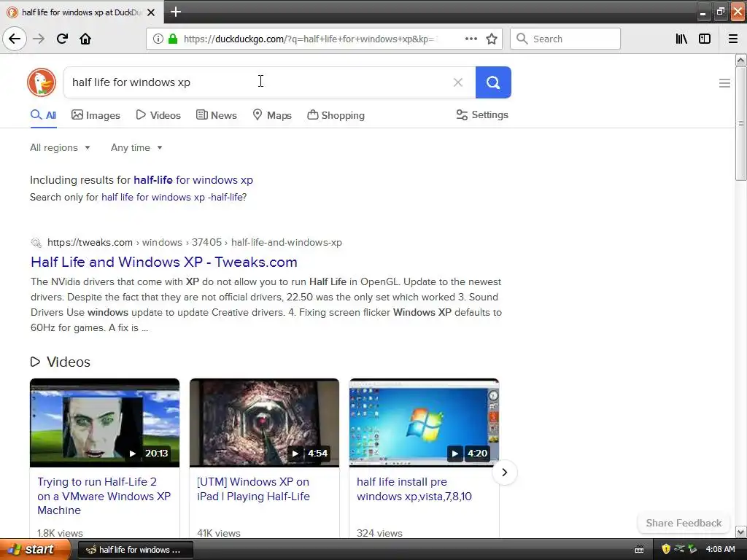Click the DuckDuckGo logo
Screen dimensions: 747x560
click(42, 82)
